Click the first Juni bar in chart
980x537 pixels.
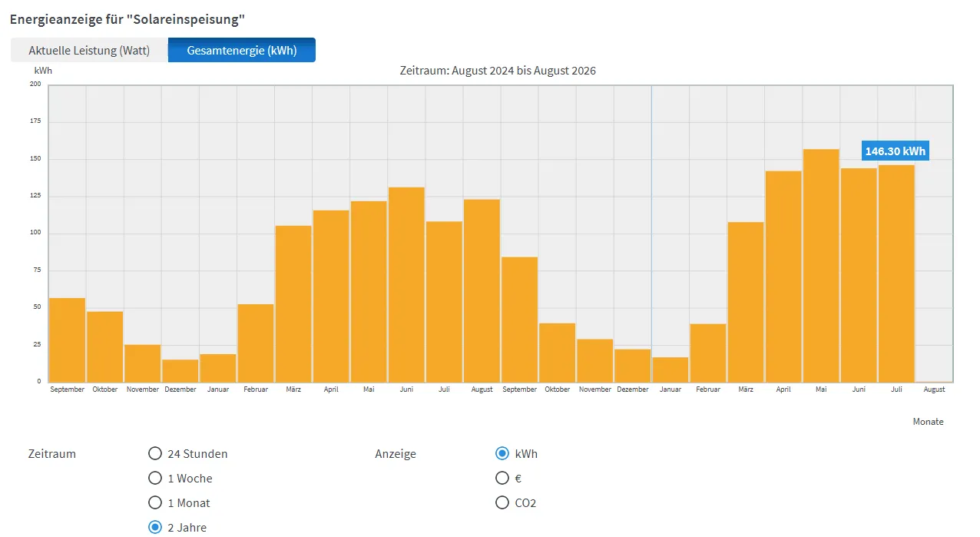point(406,285)
